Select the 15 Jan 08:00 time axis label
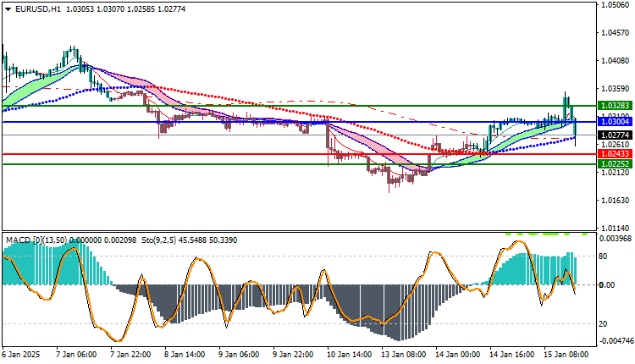This screenshot has height=364, width=635. pos(566,355)
